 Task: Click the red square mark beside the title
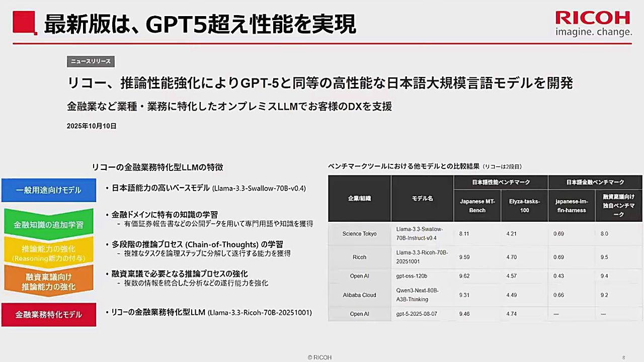click(x=24, y=21)
